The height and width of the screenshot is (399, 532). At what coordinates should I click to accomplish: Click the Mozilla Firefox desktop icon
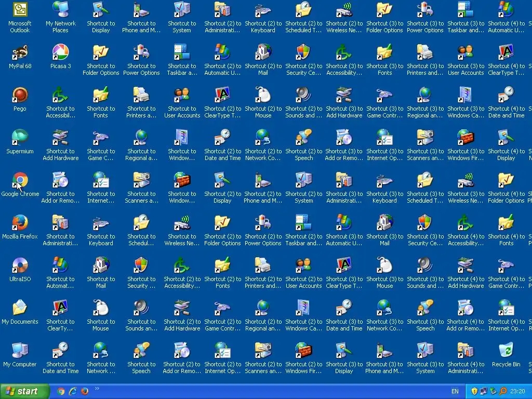[20, 222]
